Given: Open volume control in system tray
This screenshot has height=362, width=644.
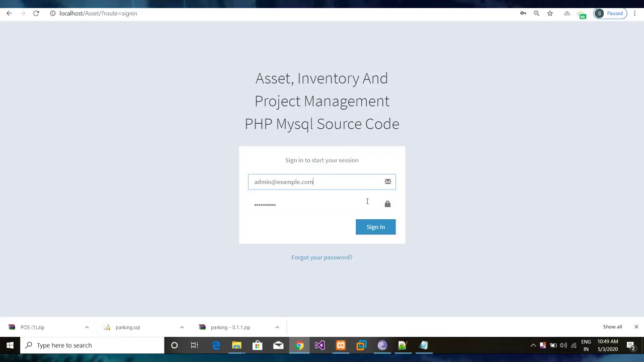Looking at the screenshot, I should pyautogui.click(x=563, y=345).
